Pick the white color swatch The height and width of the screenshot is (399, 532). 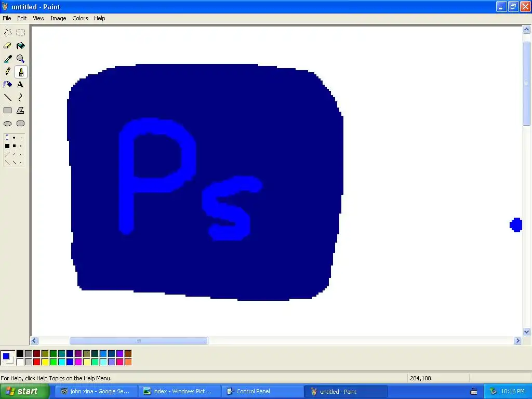[x=20, y=362]
